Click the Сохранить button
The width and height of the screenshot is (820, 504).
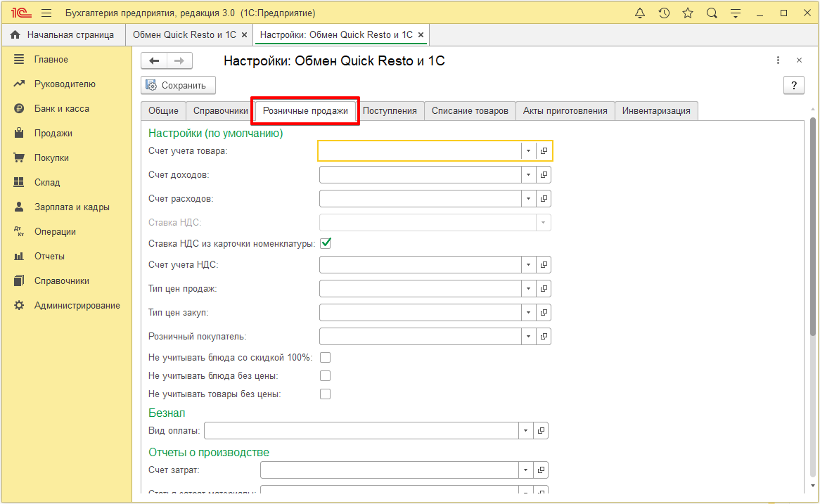178,85
